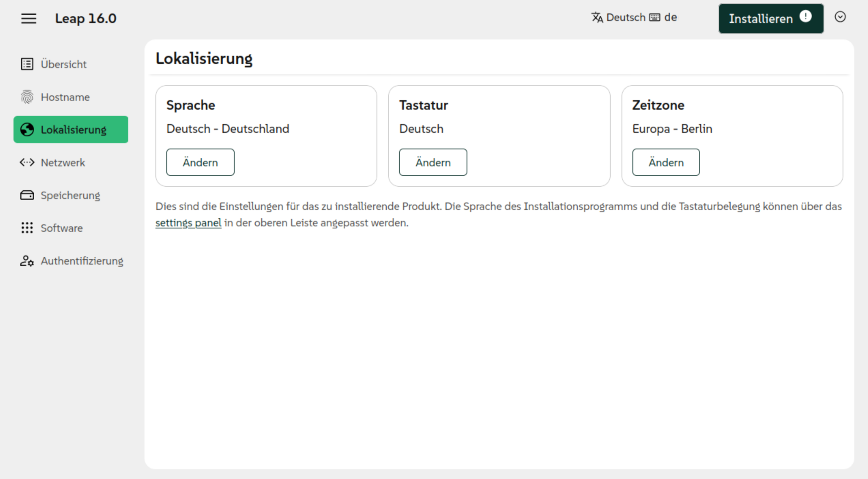868x479 pixels.
Task: Follow the settings panel link
Action: [188, 223]
